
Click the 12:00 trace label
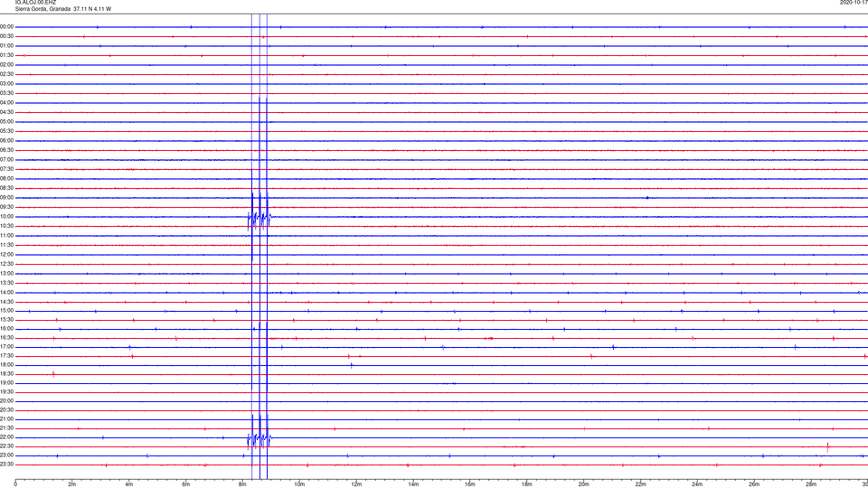tap(6, 255)
